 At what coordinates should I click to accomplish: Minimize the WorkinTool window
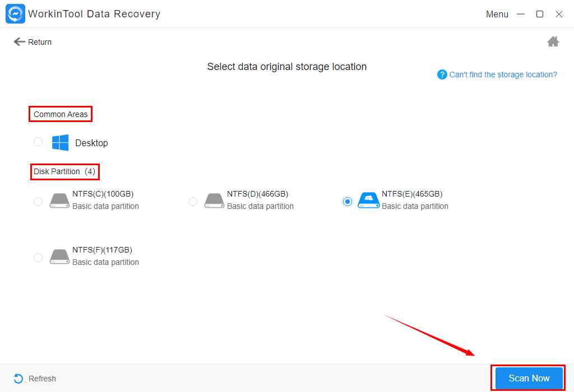(x=521, y=14)
